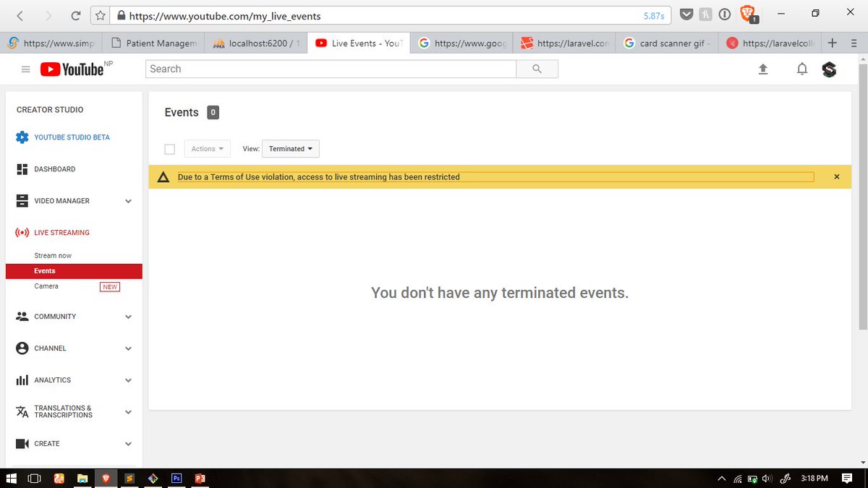Click the search magnifier button
The height and width of the screenshot is (488, 868).
click(537, 69)
